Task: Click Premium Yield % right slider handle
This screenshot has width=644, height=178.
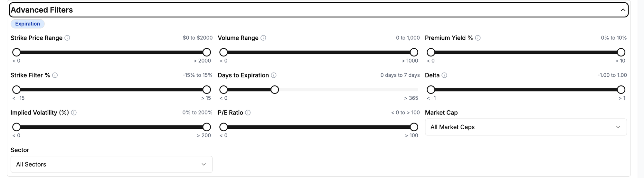Action: point(621,52)
